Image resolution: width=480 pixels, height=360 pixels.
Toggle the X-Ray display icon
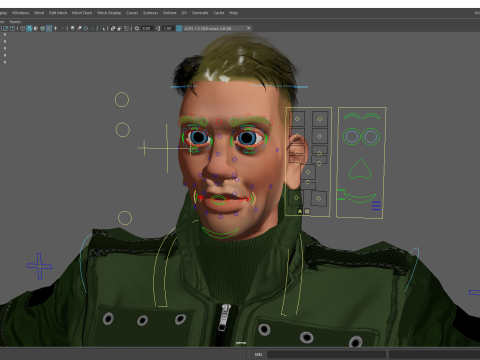point(113,28)
